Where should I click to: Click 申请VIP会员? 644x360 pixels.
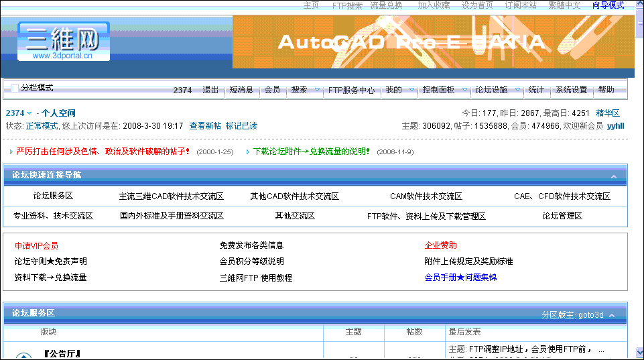coord(37,246)
